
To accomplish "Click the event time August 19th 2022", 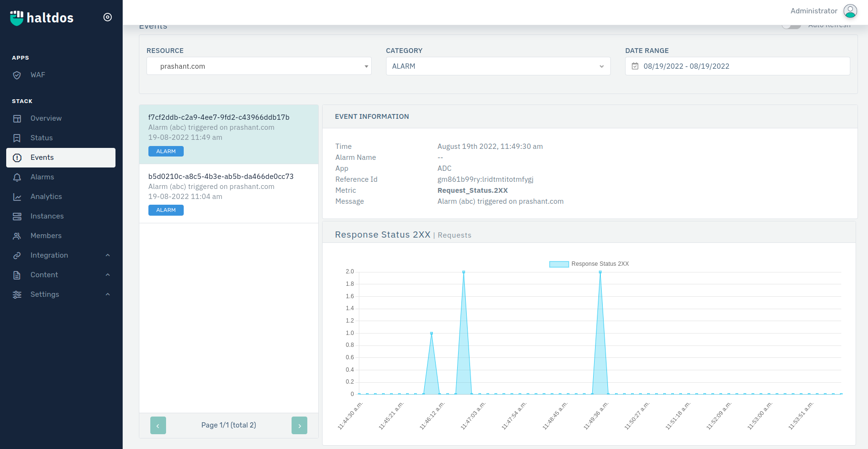I will pos(490,146).
